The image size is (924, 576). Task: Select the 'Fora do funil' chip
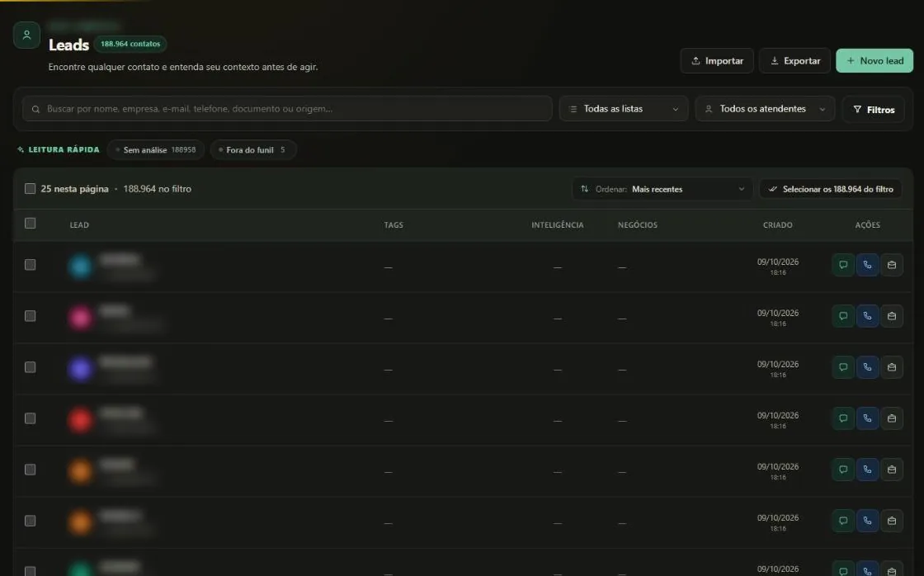click(253, 149)
